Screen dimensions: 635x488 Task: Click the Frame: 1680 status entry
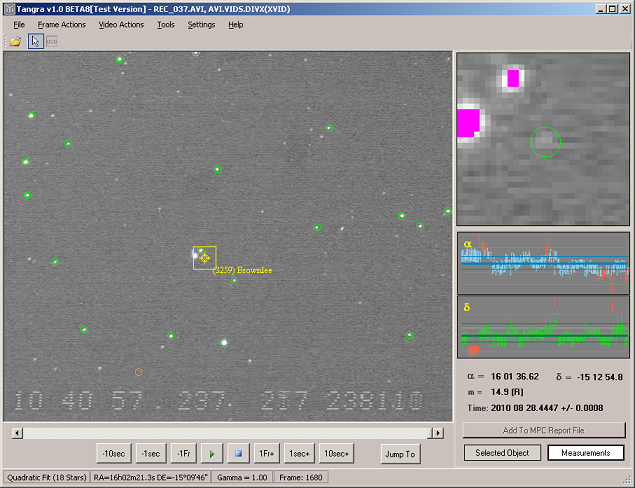[301, 477]
